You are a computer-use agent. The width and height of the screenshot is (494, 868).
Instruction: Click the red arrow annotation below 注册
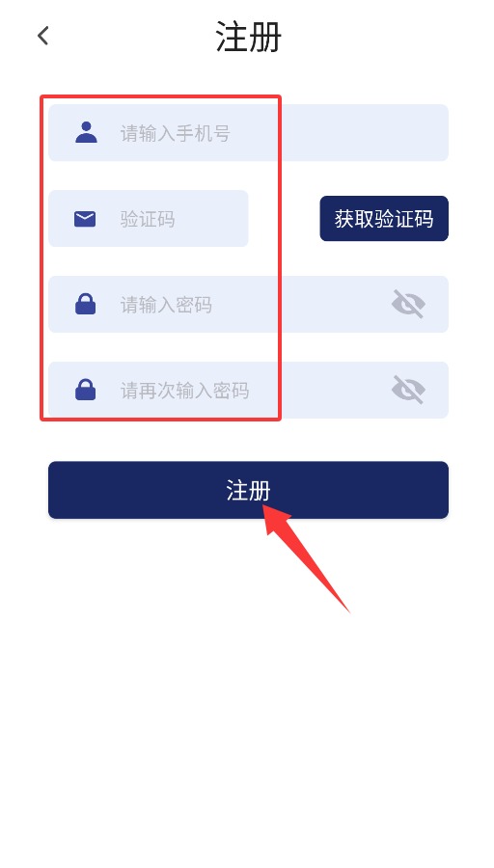(306, 558)
